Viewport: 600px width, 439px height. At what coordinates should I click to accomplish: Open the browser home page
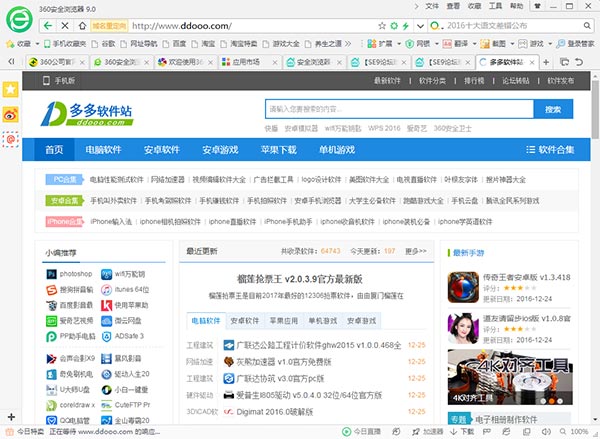(82, 26)
